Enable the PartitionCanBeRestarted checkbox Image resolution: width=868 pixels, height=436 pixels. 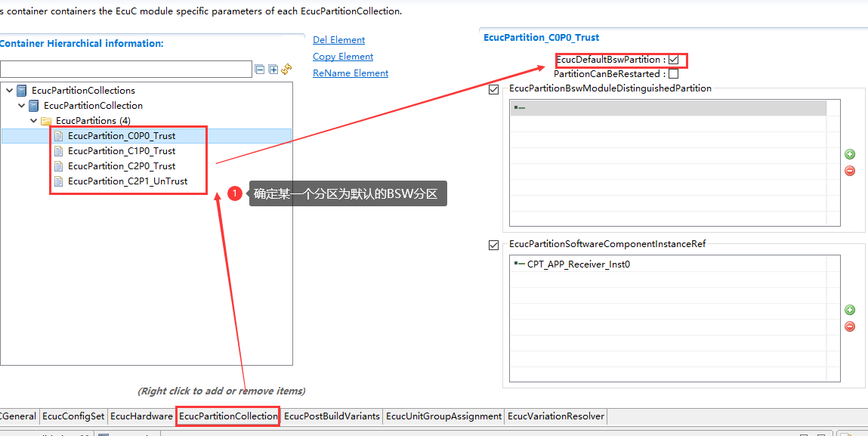pos(674,74)
